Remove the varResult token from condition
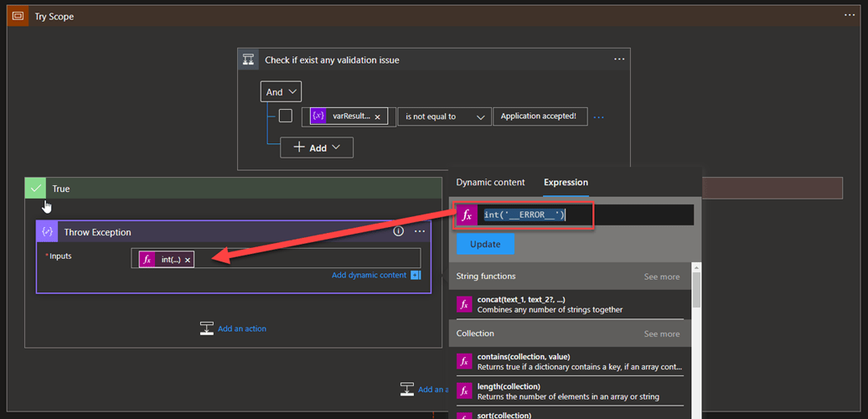868x419 pixels. [x=377, y=116]
